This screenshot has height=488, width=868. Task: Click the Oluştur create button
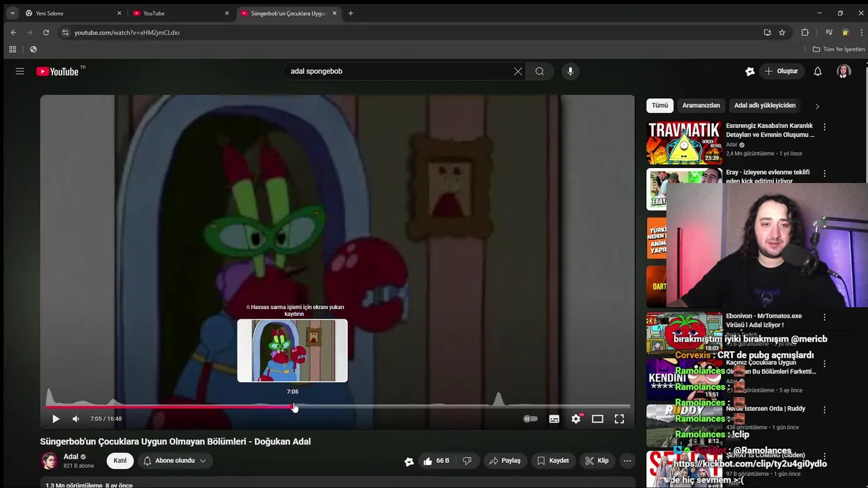pos(782,71)
